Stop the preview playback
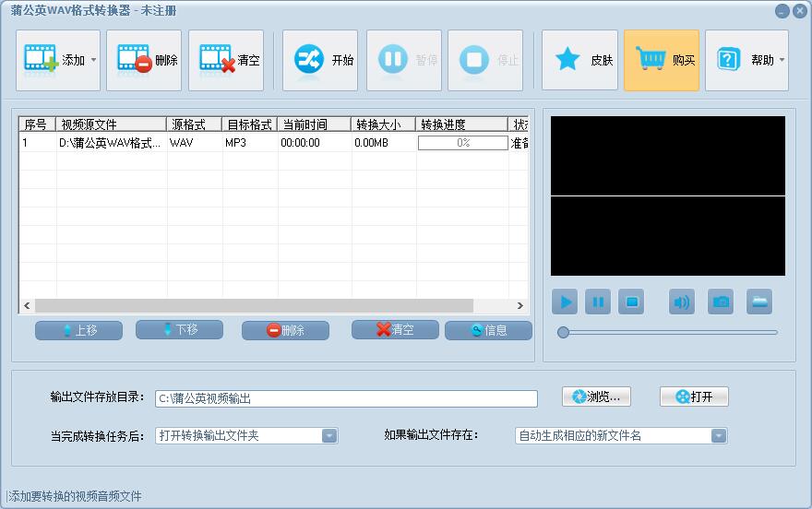812x509 pixels. pyautogui.click(x=631, y=302)
